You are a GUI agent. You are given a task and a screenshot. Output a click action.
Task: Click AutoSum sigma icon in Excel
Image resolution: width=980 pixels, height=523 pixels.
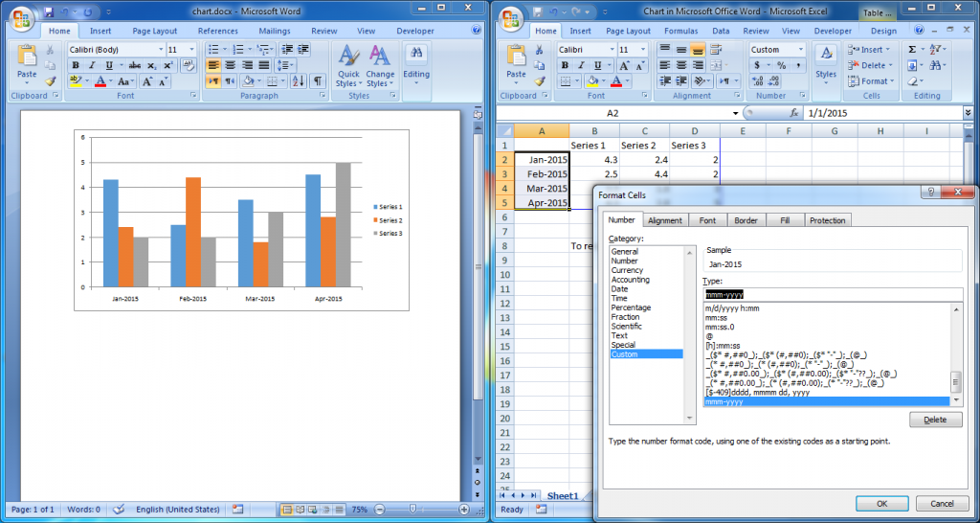[x=912, y=50]
